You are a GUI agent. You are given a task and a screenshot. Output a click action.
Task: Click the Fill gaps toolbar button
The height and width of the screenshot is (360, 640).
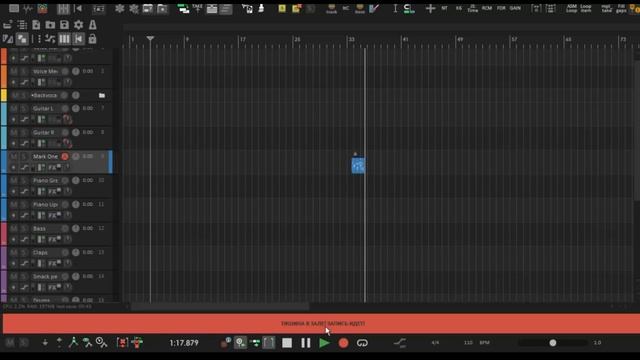(x=621, y=8)
